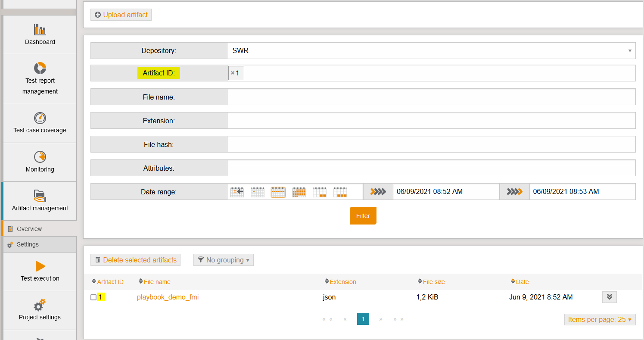Image resolution: width=644 pixels, height=340 pixels.
Task: Remove the '1' tag from Artifact ID
Action: [x=233, y=73]
